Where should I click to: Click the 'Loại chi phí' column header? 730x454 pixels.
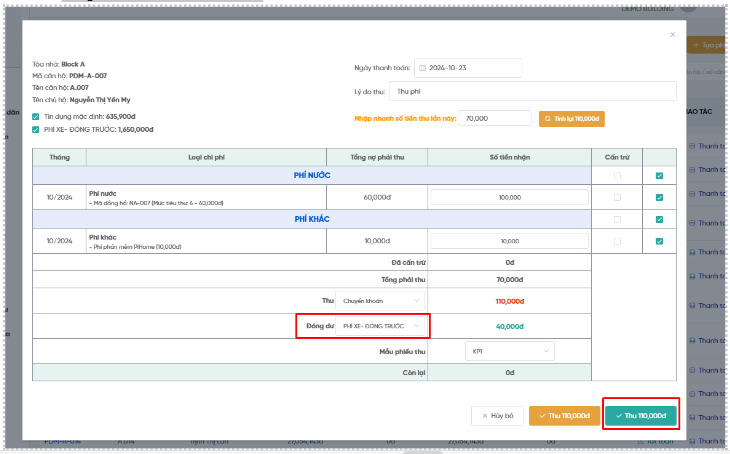(x=206, y=157)
